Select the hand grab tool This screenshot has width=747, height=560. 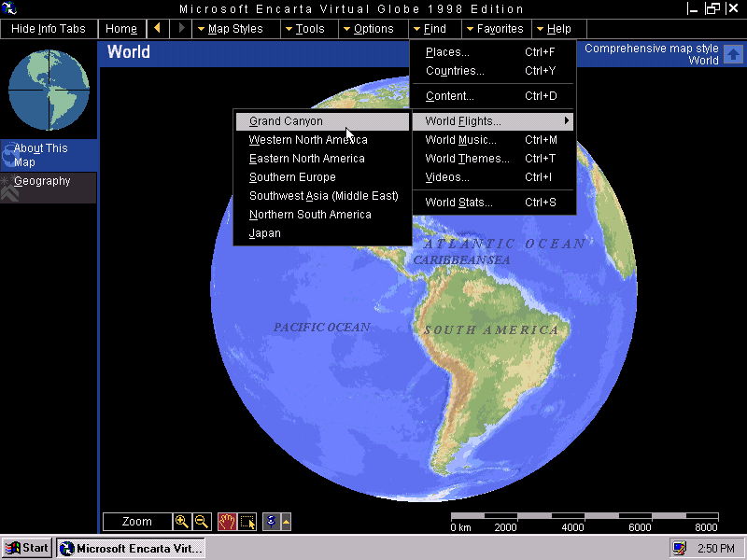(227, 522)
